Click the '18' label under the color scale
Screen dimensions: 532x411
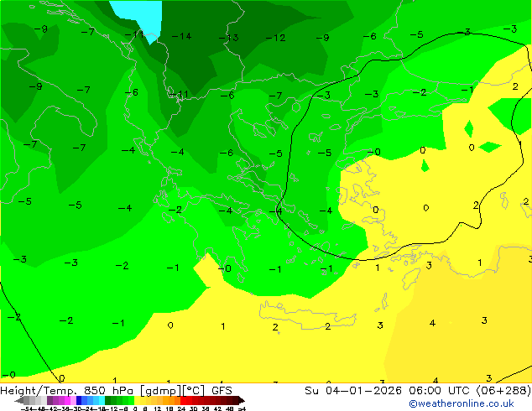(x=170, y=409)
